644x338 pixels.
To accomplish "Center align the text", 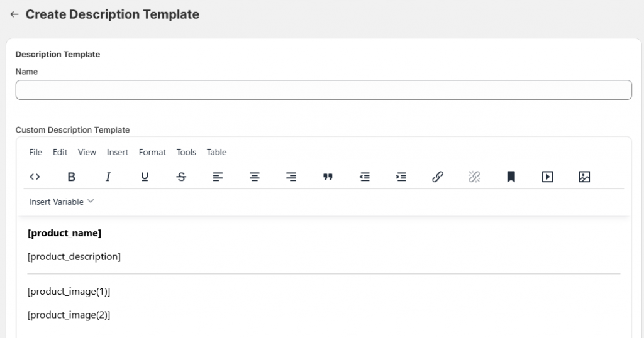I will click(254, 177).
